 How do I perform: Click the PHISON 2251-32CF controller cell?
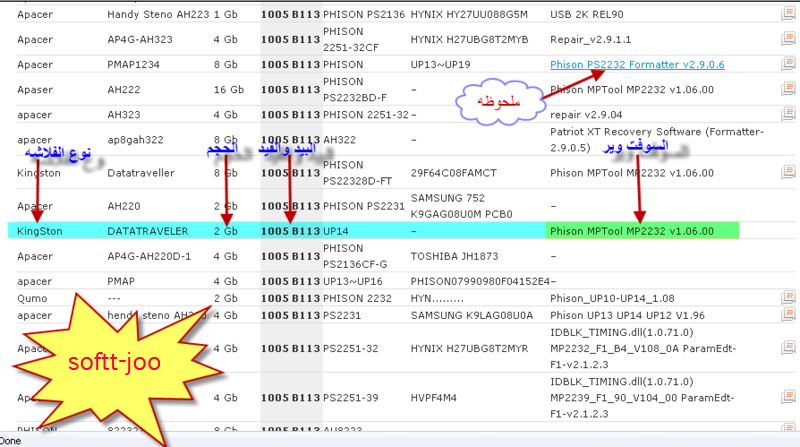351,39
